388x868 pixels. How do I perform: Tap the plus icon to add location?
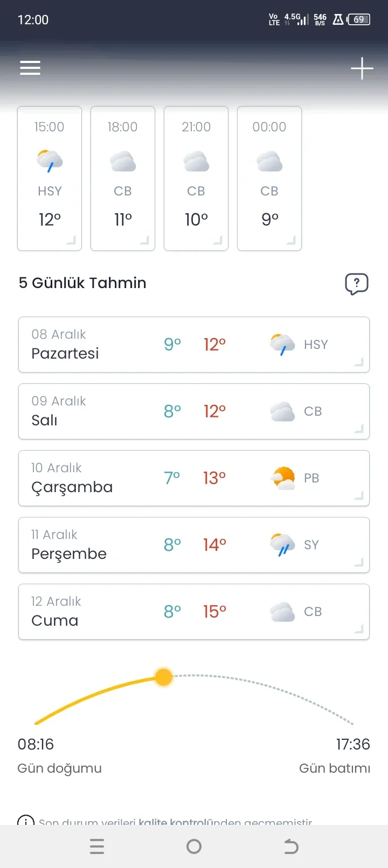tap(362, 68)
